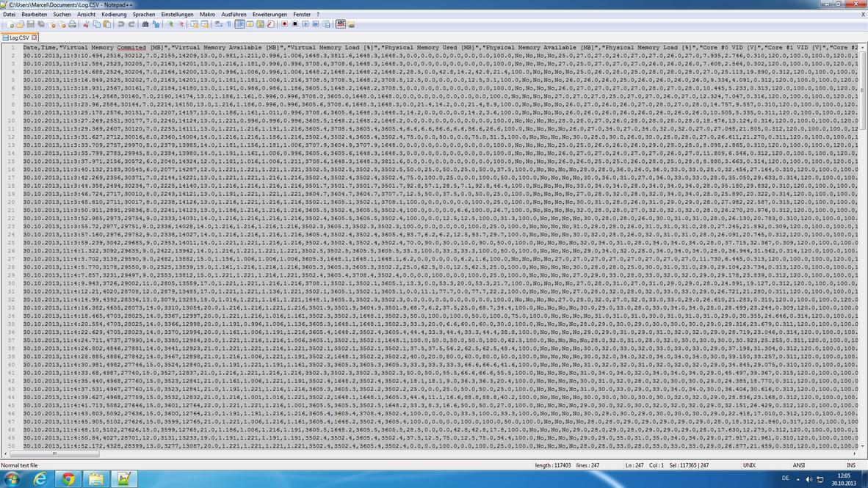Open the Sprachen menu
The image size is (868, 488).
click(144, 15)
